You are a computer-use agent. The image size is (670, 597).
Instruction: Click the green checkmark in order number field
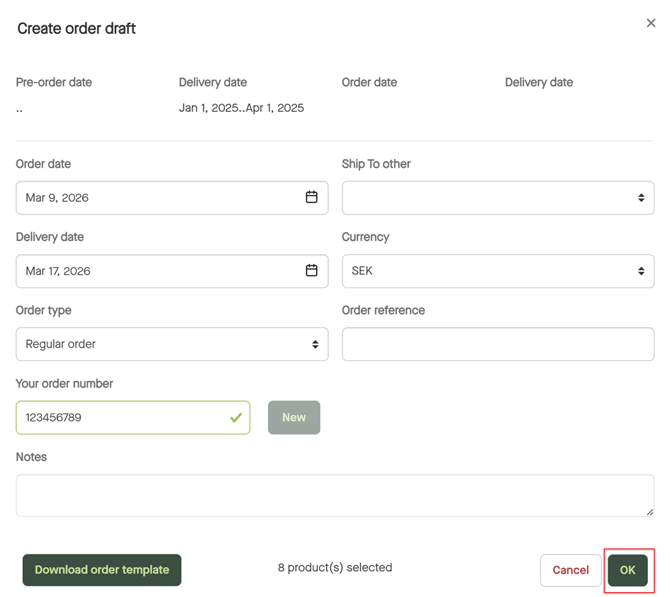click(x=236, y=418)
